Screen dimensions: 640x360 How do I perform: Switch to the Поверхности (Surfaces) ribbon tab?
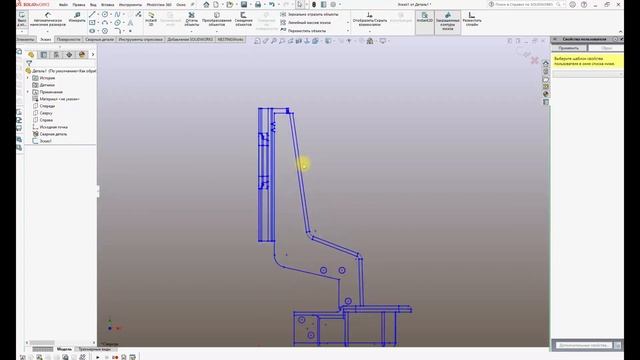pos(68,39)
